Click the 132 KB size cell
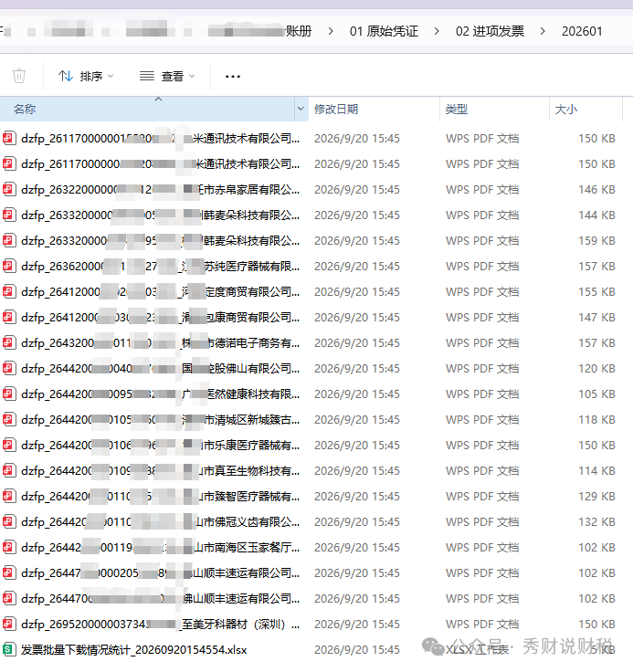This screenshot has width=633, height=672. coord(596,521)
